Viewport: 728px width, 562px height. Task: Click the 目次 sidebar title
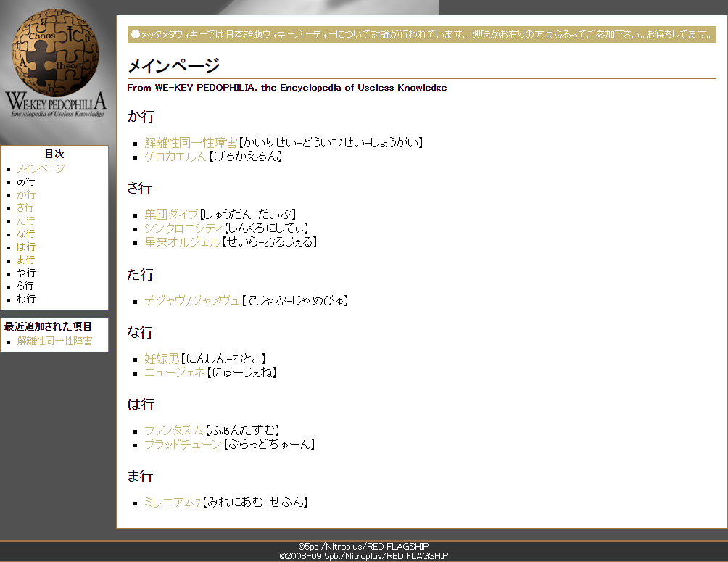tap(54, 154)
